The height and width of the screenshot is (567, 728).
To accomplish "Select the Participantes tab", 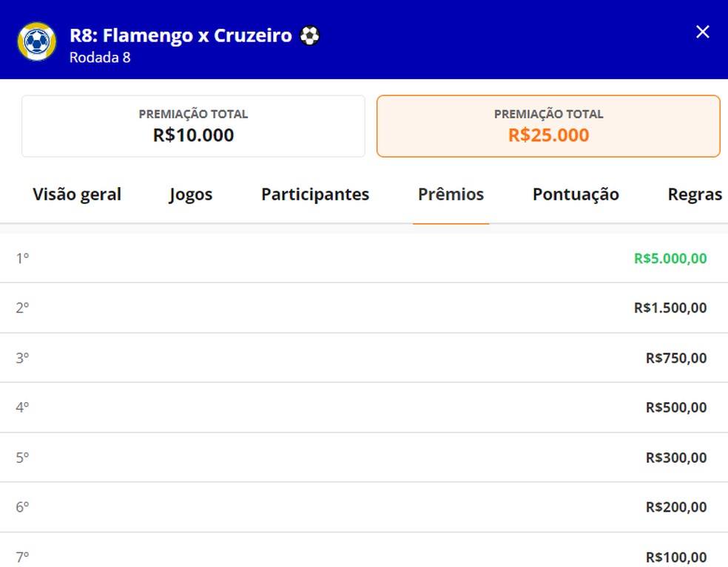I will pos(314,194).
